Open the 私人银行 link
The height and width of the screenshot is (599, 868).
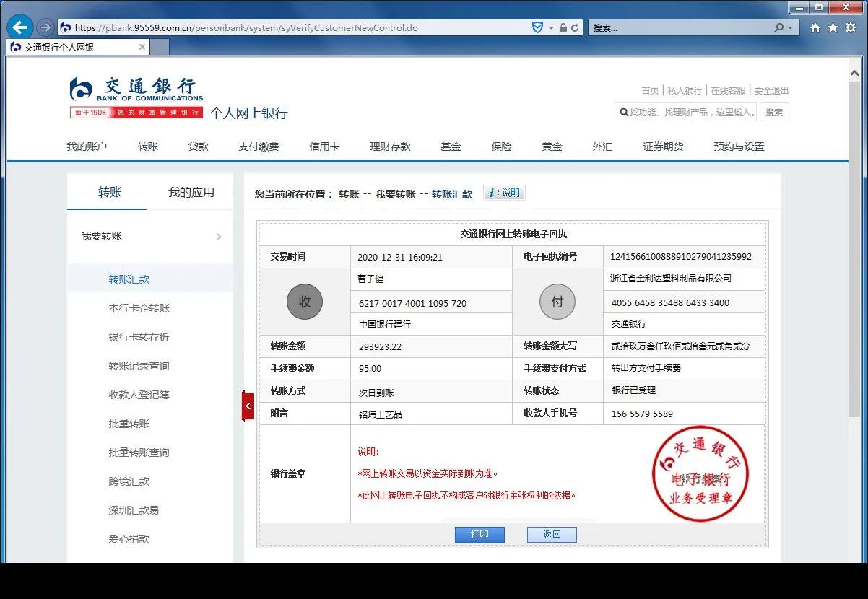[685, 91]
